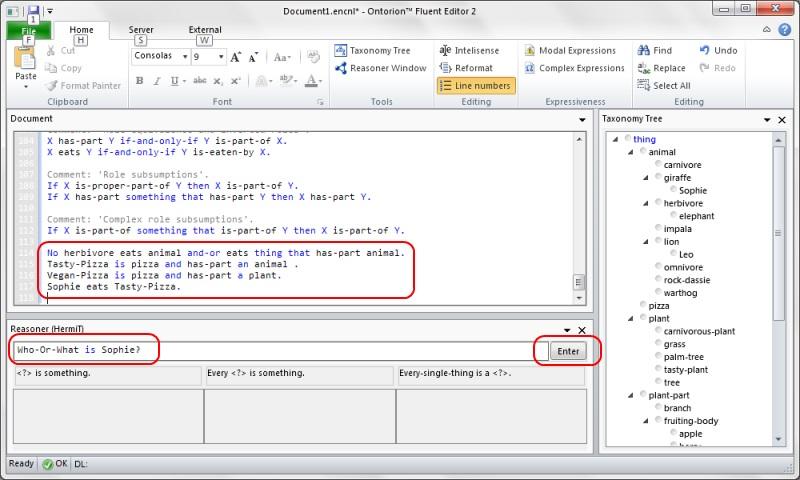Apply Italic formatting
This screenshot has width=800, height=480.
pyautogui.click(x=157, y=81)
